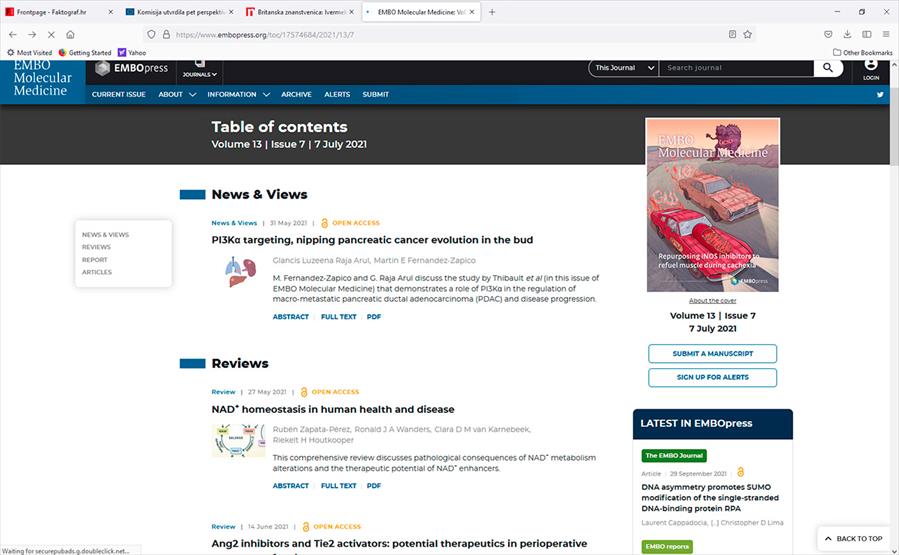
Task: Open Full Text of PI3Kα targeting article
Action: [338, 317]
